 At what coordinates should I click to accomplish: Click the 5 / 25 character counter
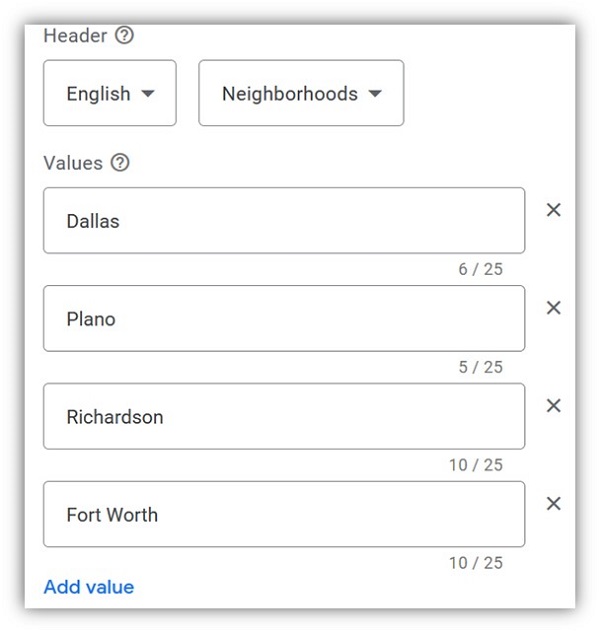coord(480,367)
